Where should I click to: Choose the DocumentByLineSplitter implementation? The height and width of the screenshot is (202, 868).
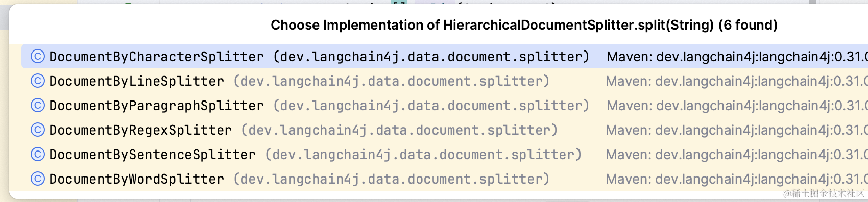137,81
